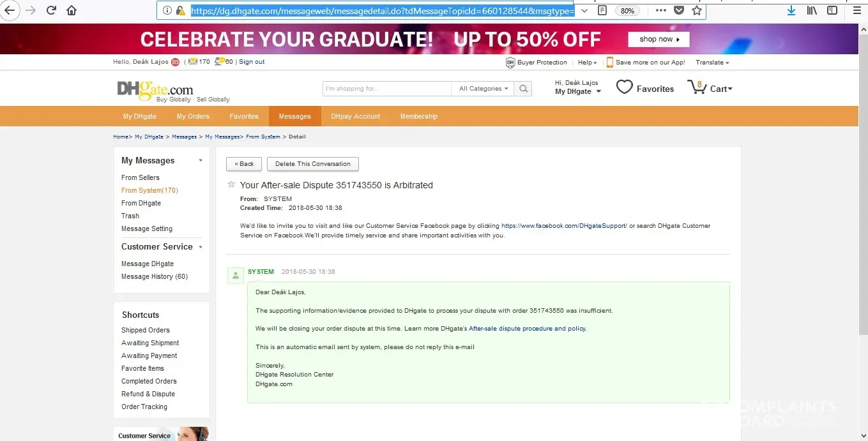Open the All Categories dropdown
Viewport: 868px width, 441px height.
tap(483, 89)
